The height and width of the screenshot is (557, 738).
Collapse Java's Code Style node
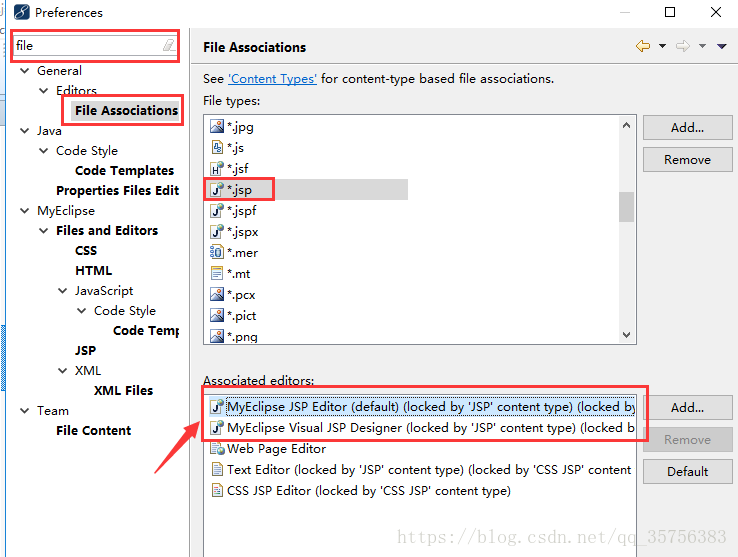point(43,151)
